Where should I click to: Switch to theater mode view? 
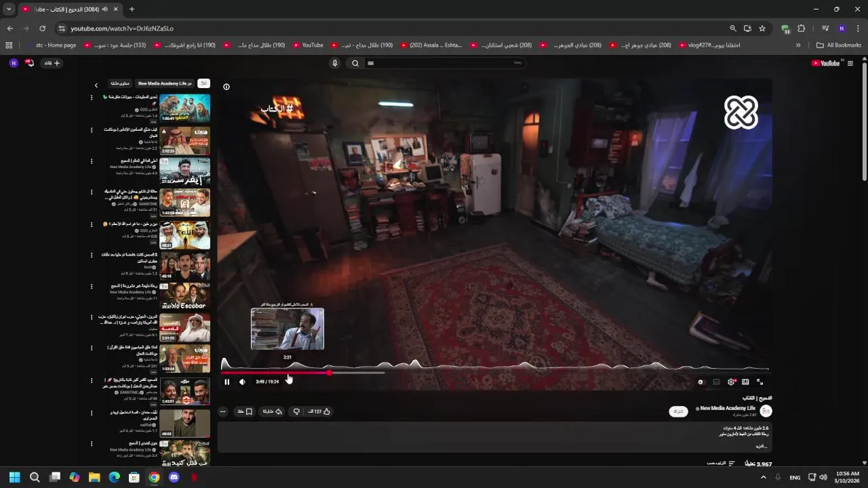[745, 382]
